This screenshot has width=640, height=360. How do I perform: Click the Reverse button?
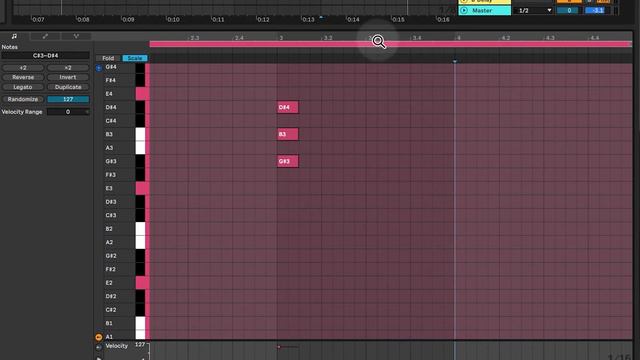[x=23, y=77]
